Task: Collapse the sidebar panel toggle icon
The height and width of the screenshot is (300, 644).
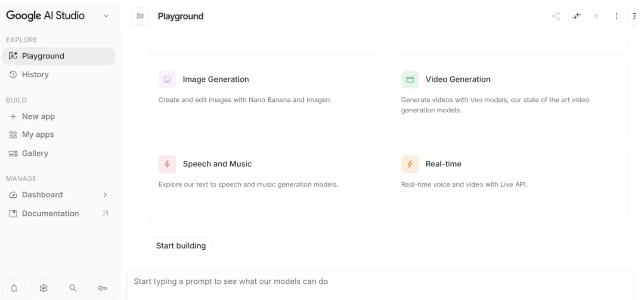Action: 140,16
